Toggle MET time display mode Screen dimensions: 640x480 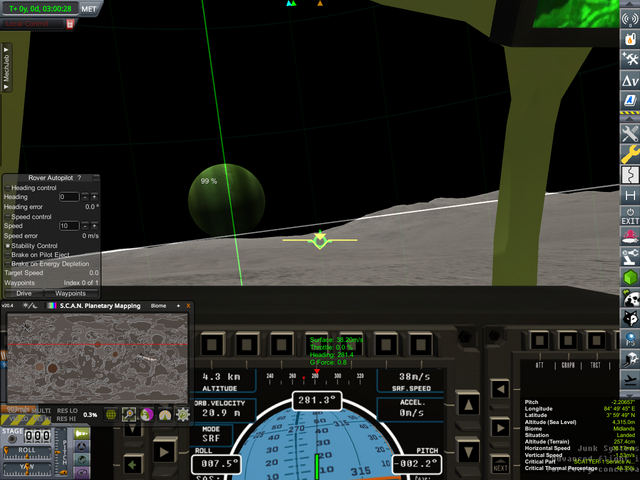89,9
